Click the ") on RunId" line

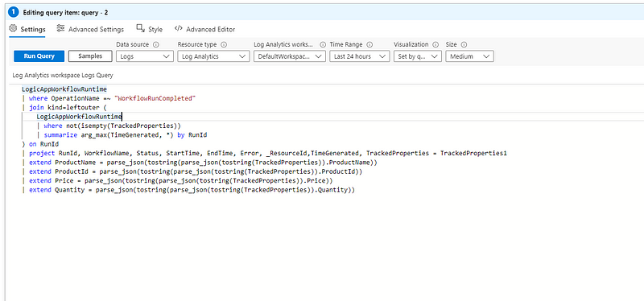40,144
